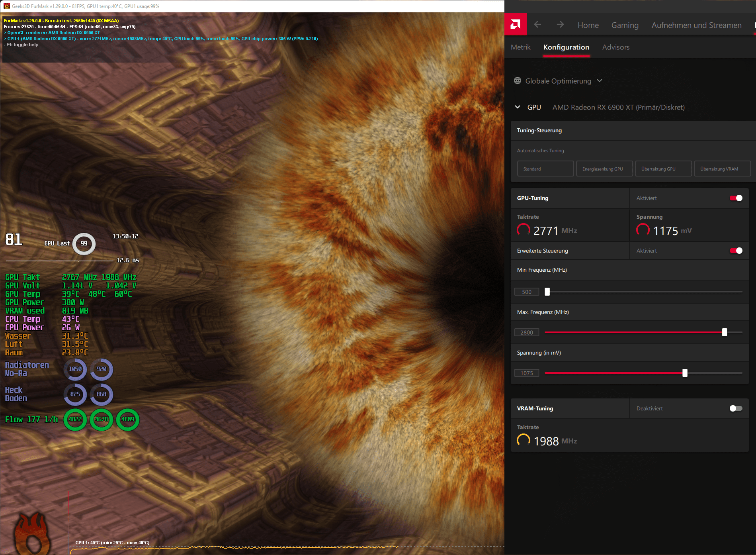Click the Max. Frequenz slider handle
The width and height of the screenshot is (756, 555).
pyautogui.click(x=725, y=332)
